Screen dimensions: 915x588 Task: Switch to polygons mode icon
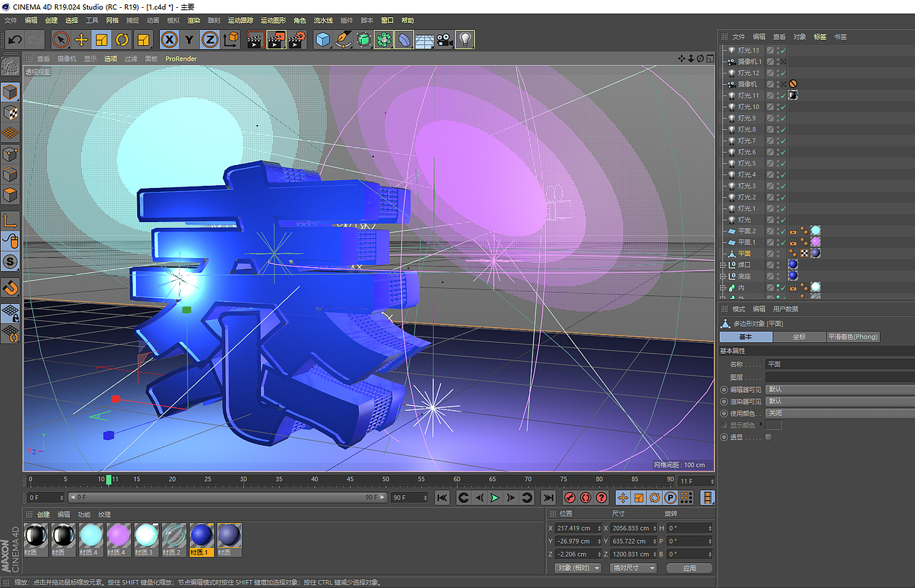10,194
